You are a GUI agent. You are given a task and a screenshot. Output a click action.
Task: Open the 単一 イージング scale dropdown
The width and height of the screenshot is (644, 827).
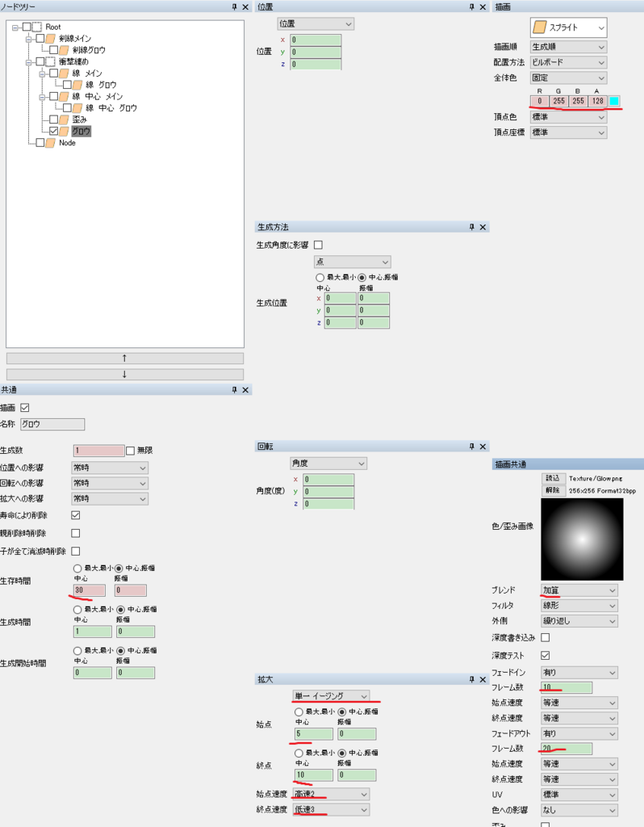[x=331, y=695]
